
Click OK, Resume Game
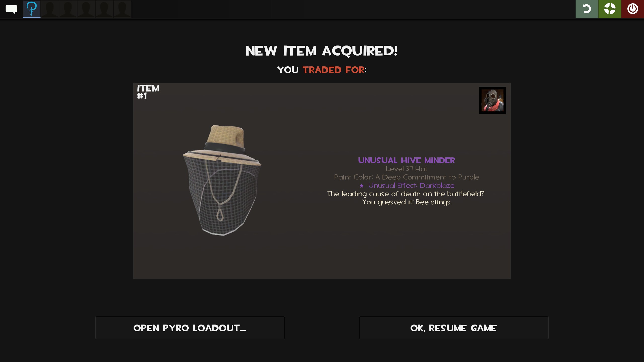tap(454, 328)
